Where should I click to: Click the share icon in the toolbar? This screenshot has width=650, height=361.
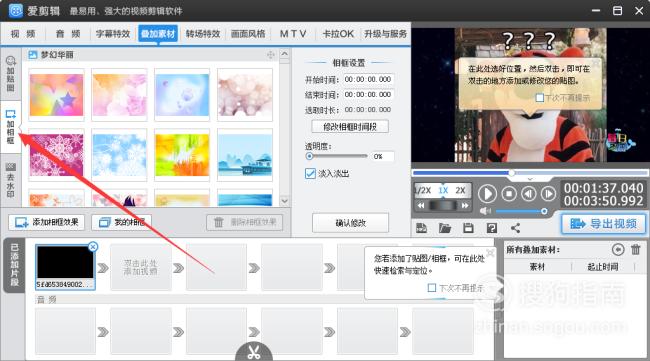pos(515,228)
